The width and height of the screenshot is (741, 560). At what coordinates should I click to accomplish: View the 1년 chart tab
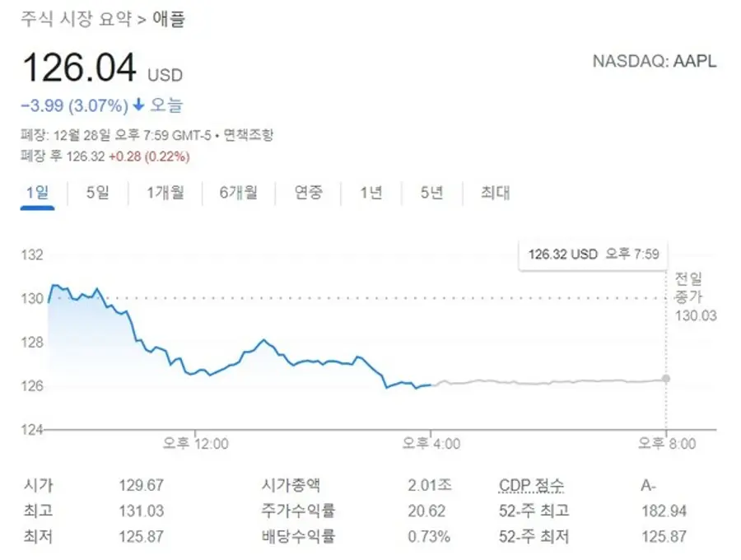click(x=371, y=193)
